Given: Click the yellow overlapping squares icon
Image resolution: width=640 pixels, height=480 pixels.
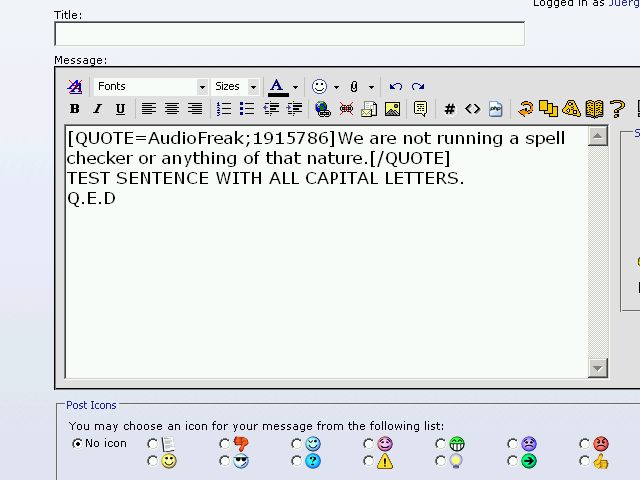Looking at the screenshot, I should (x=548, y=109).
